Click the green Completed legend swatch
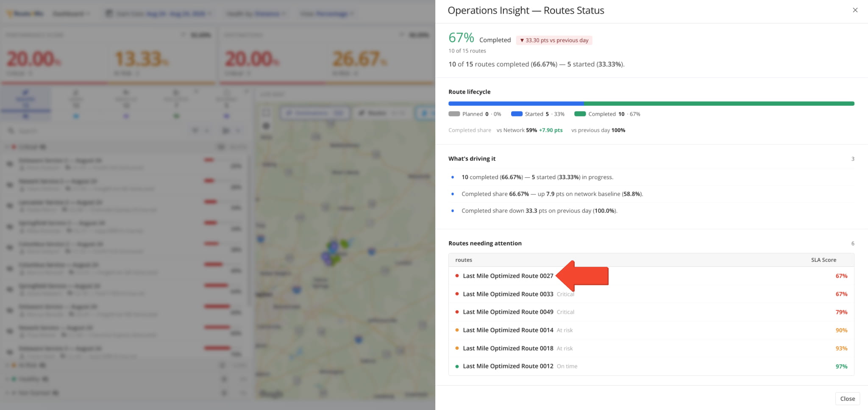 580,114
